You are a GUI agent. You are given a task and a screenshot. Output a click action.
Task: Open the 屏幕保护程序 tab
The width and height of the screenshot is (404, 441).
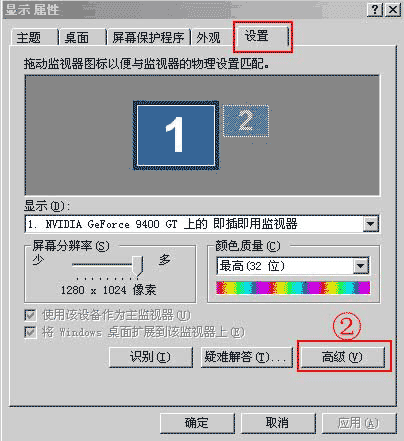coord(148,38)
